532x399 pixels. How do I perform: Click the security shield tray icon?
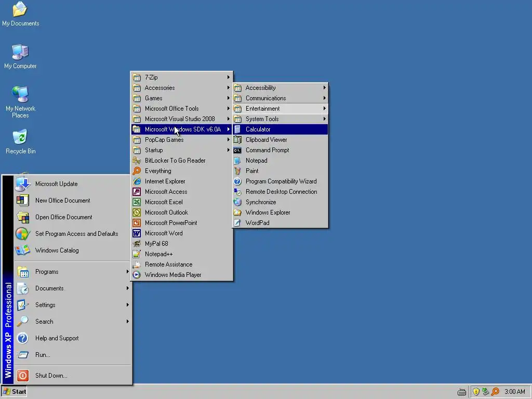click(476, 392)
